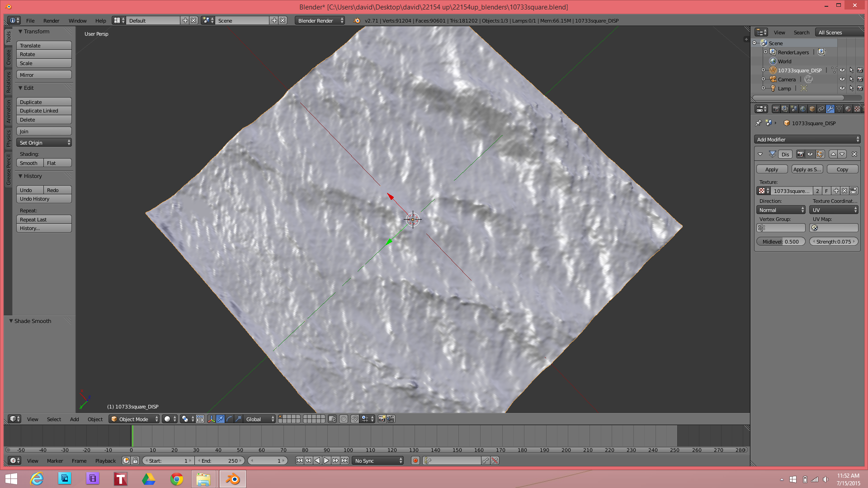The height and width of the screenshot is (488, 868).
Task: Move modifier up in stack
Action: pyautogui.click(x=833, y=154)
